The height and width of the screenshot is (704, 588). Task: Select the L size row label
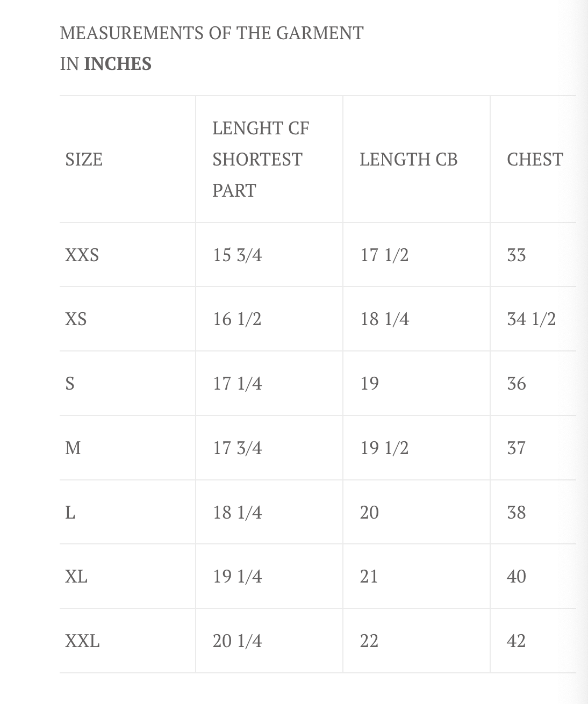click(x=70, y=512)
